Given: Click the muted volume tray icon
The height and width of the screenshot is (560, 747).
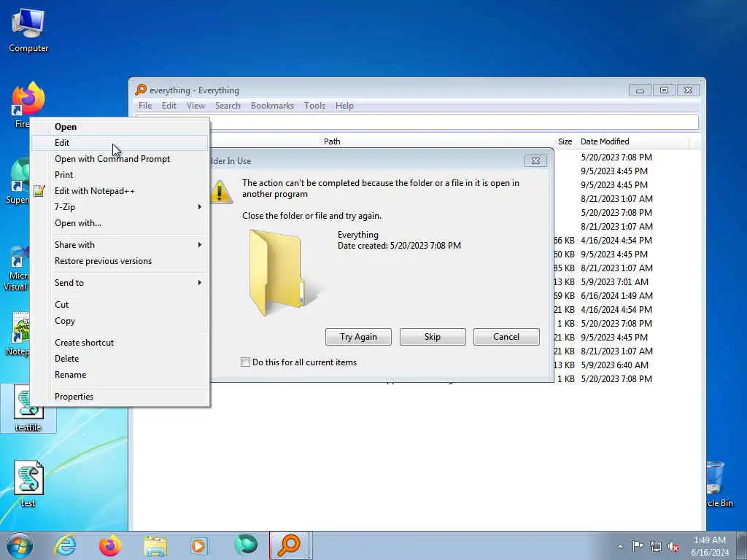Looking at the screenshot, I should pos(673,546).
